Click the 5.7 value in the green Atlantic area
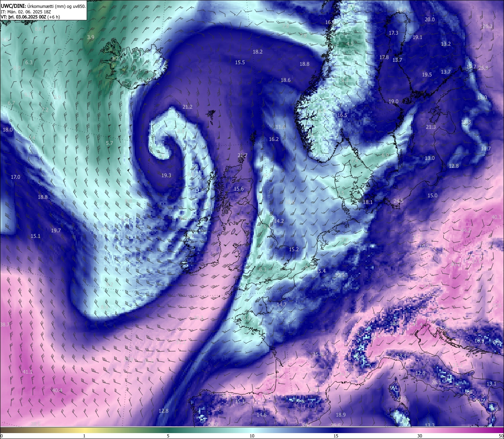This screenshot has width=504, height=439. (109, 143)
